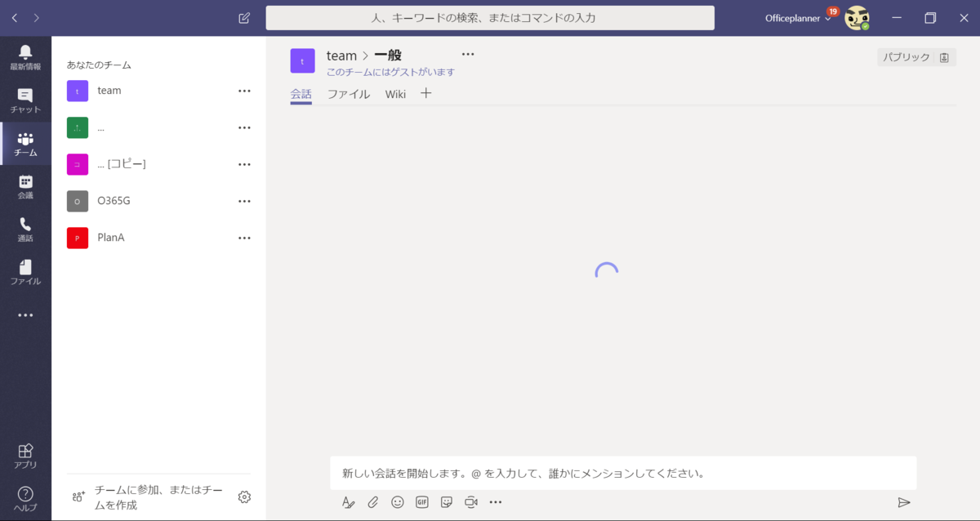Attach a file with the paperclip icon
980x521 pixels.
click(373, 502)
